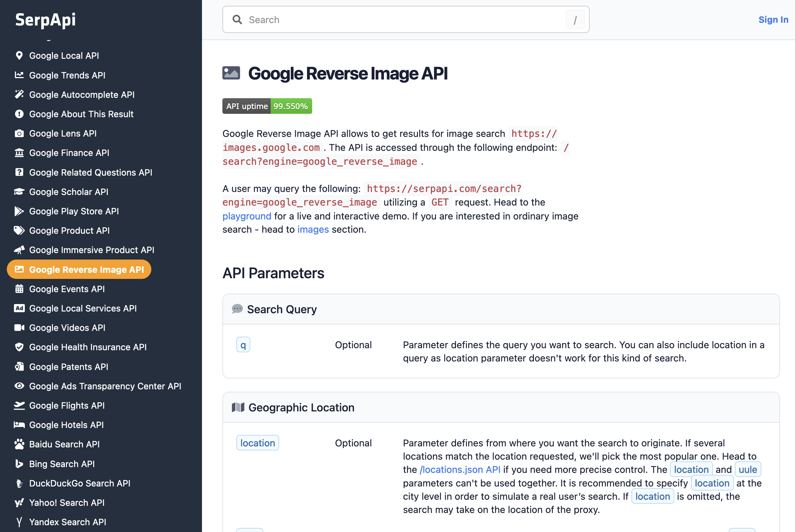This screenshot has height=532, width=795.
Task: Follow the images section link
Action: [313, 230]
